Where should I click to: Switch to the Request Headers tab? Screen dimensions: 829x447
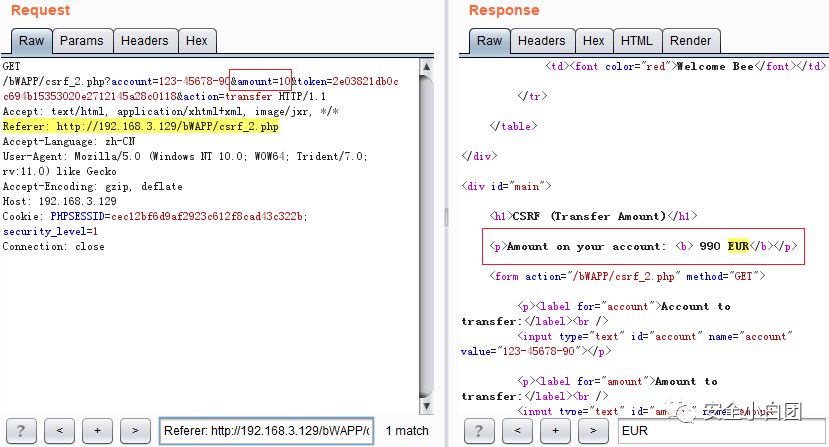point(145,41)
